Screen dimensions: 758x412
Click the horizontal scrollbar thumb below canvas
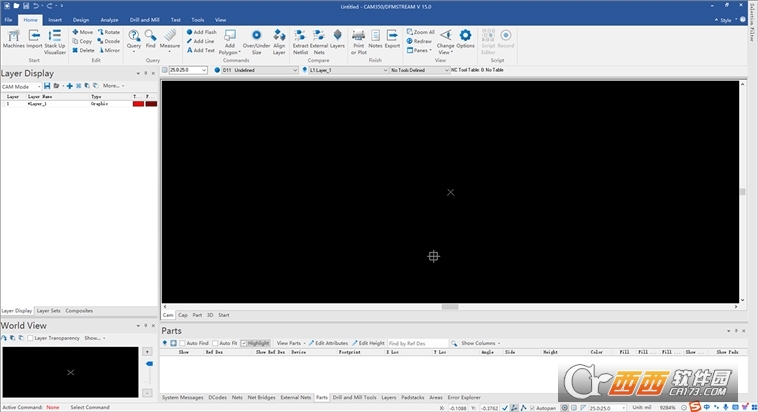click(x=450, y=307)
